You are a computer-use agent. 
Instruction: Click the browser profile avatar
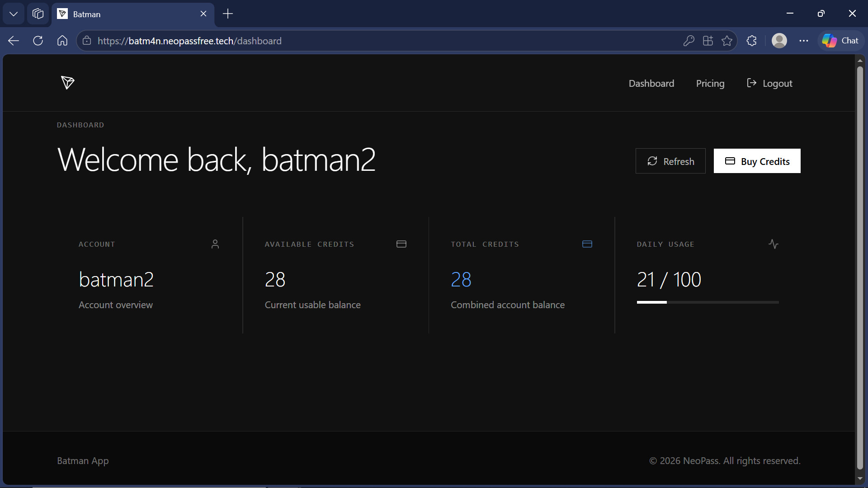click(x=779, y=41)
